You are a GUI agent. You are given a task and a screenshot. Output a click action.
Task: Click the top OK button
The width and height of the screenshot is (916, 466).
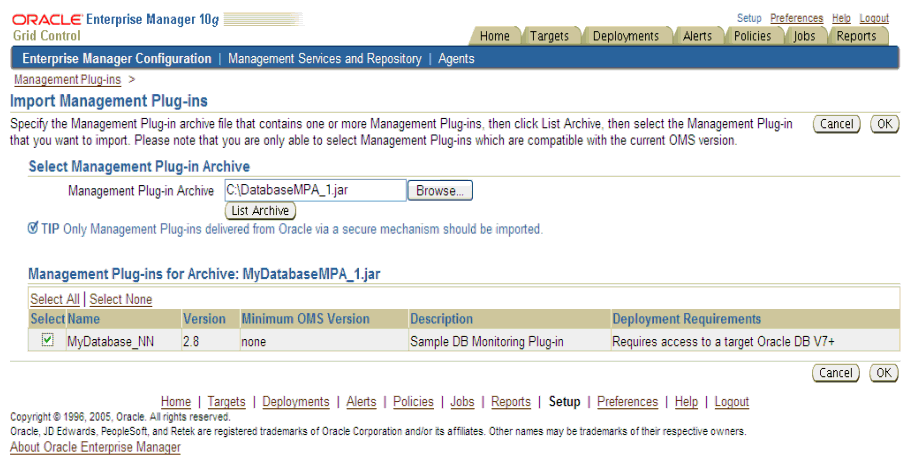884,124
